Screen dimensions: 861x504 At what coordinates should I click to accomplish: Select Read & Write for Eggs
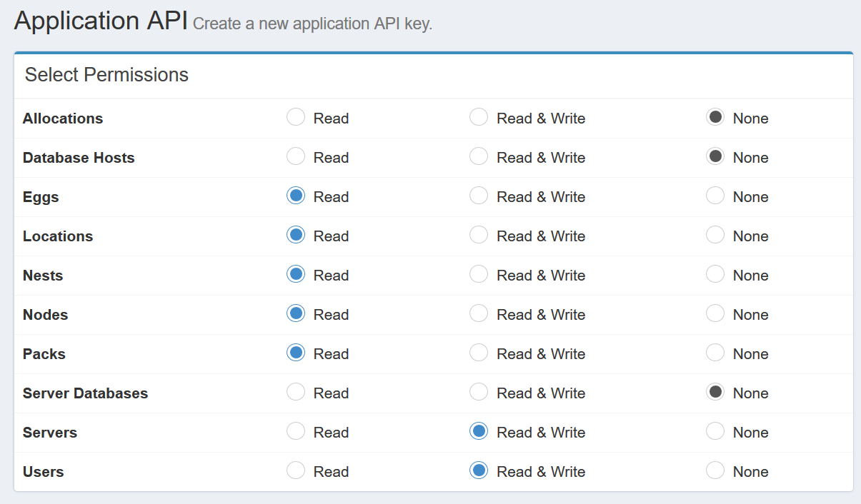[479, 196]
